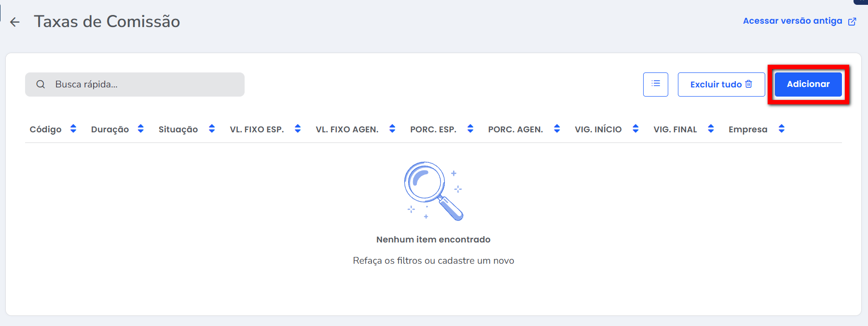
Task: Click sort arrows for VL. FIXO ESP.
Action: point(298,128)
